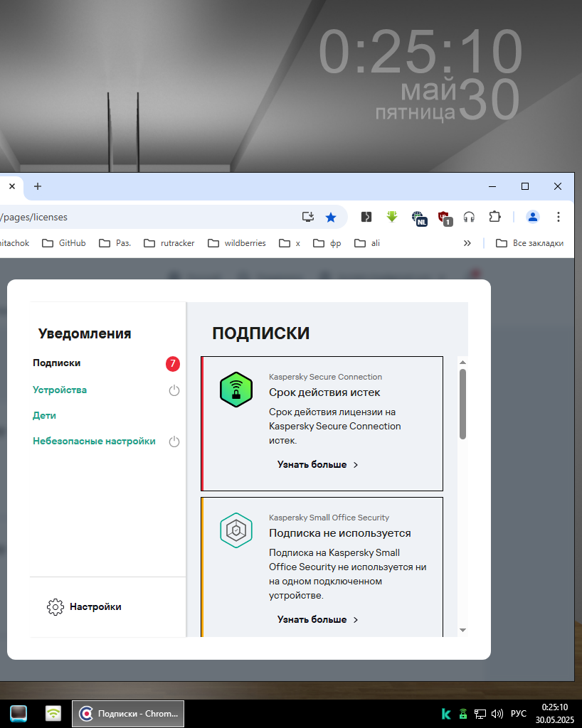Viewport: 582px width, 728px height.
Task: Click the green download arrow extension
Action: 391,217
